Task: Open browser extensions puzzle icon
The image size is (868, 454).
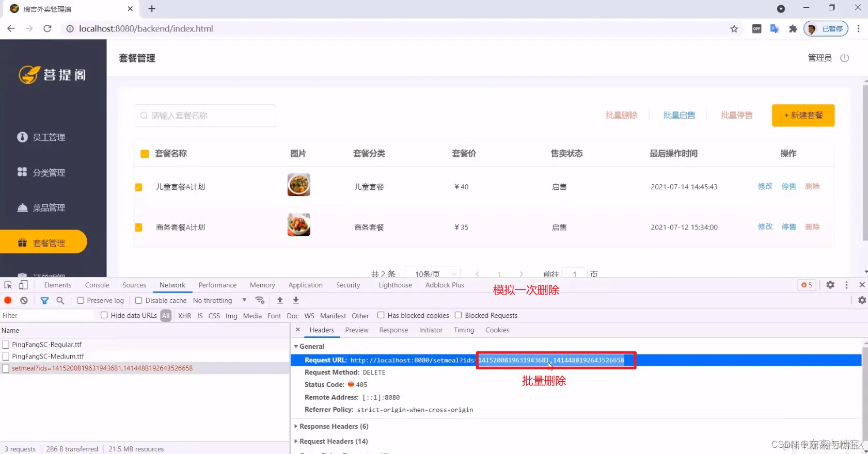Action: click(793, 29)
